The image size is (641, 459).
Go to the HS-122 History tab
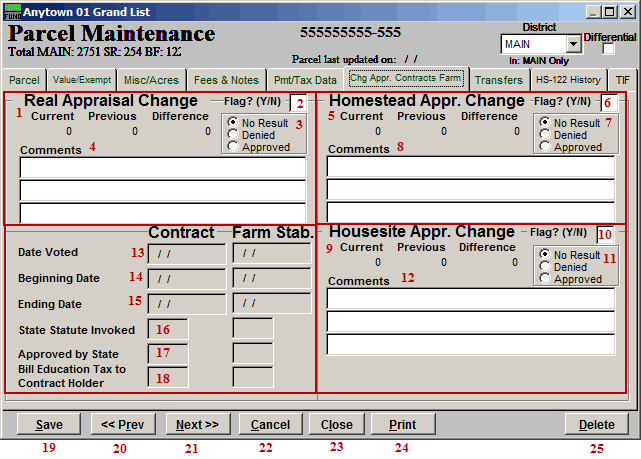click(567, 80)
